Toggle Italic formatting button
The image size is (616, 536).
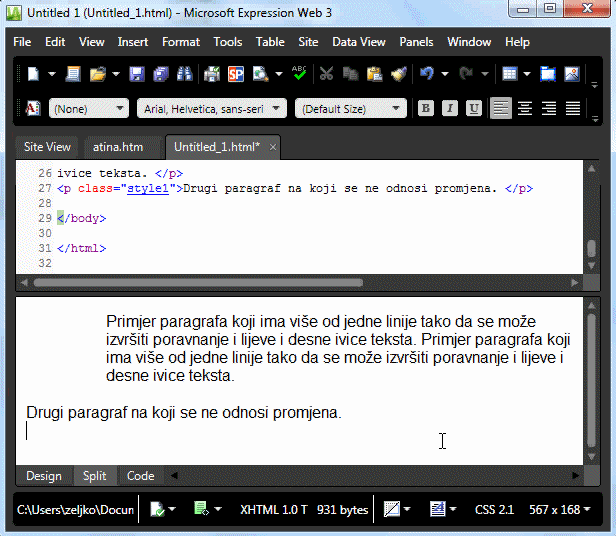[x=450, y=108]
